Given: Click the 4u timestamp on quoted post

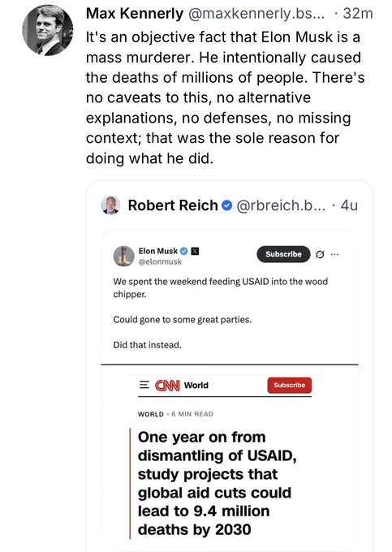Looking at the screenshot, I should pos(349,205).
